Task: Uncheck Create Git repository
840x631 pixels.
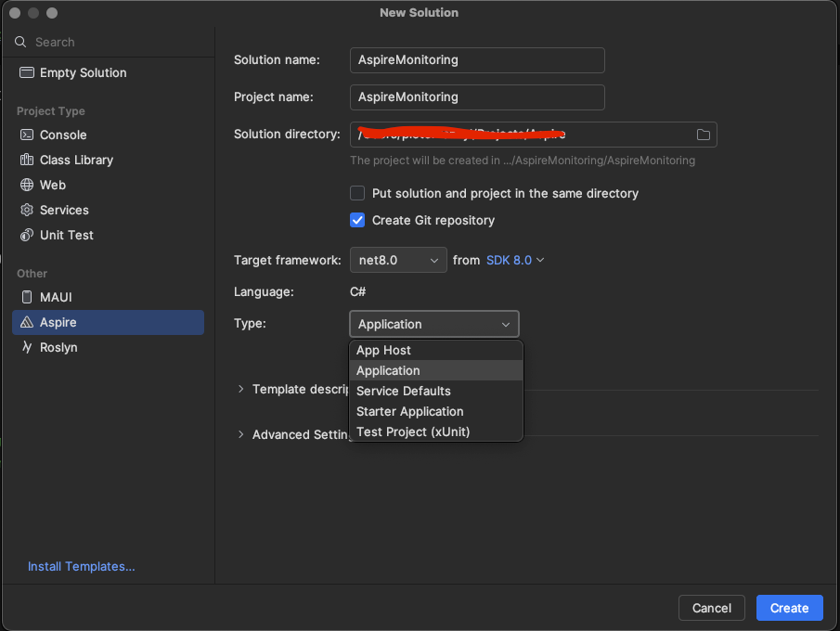Action: [357, 220]
